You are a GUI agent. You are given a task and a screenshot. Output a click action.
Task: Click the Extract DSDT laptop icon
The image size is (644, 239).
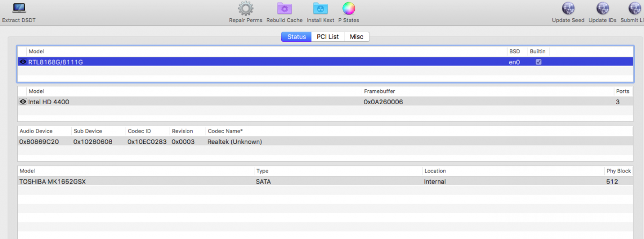[19, 9]
